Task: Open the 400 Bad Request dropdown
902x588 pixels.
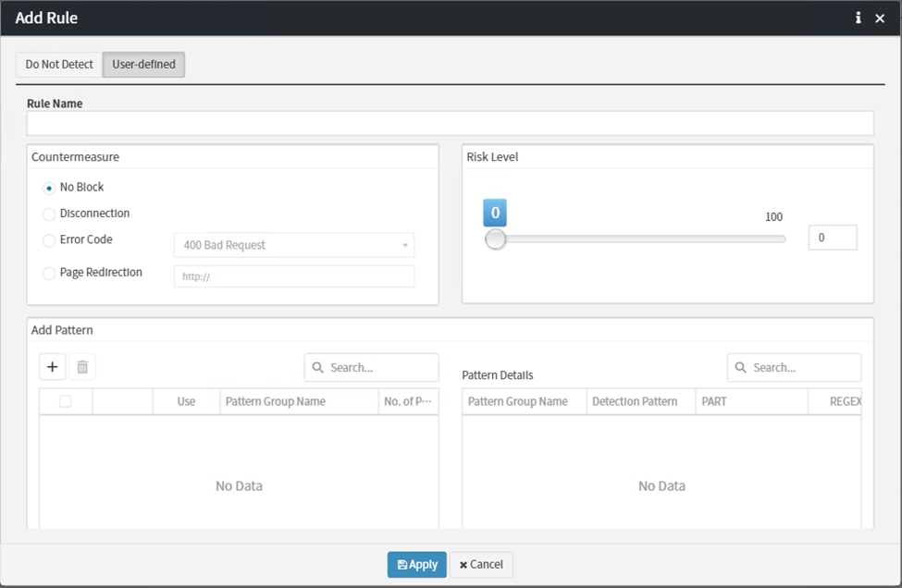Action: tap(293, 245)
